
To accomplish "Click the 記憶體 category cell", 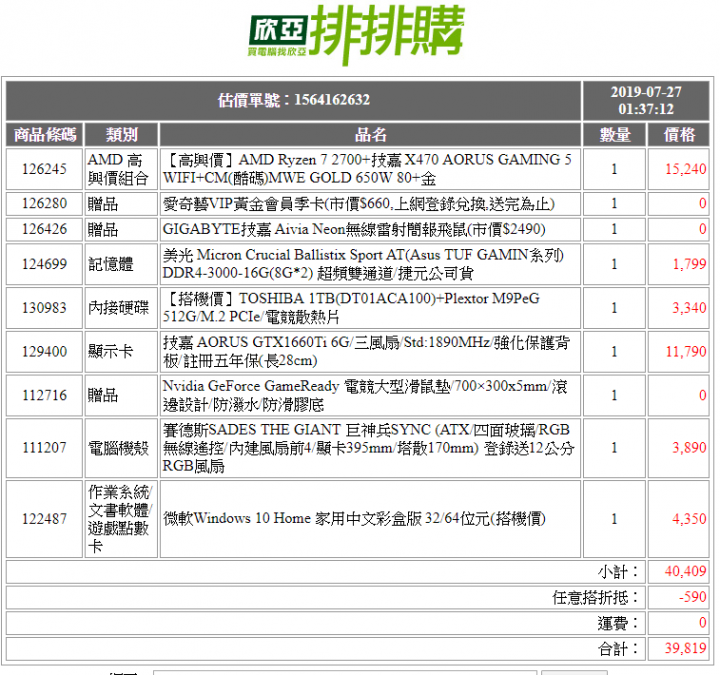I will (x=121, y=264).
